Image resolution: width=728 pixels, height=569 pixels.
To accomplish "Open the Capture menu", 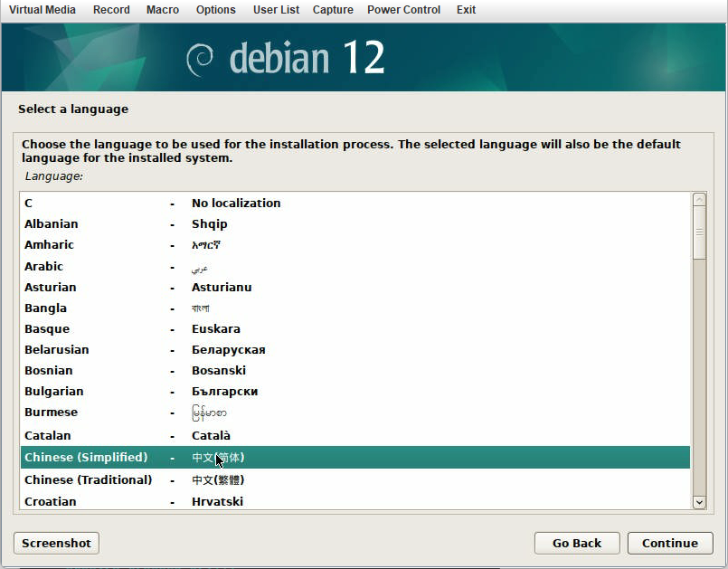I will [x=333, y=10].
